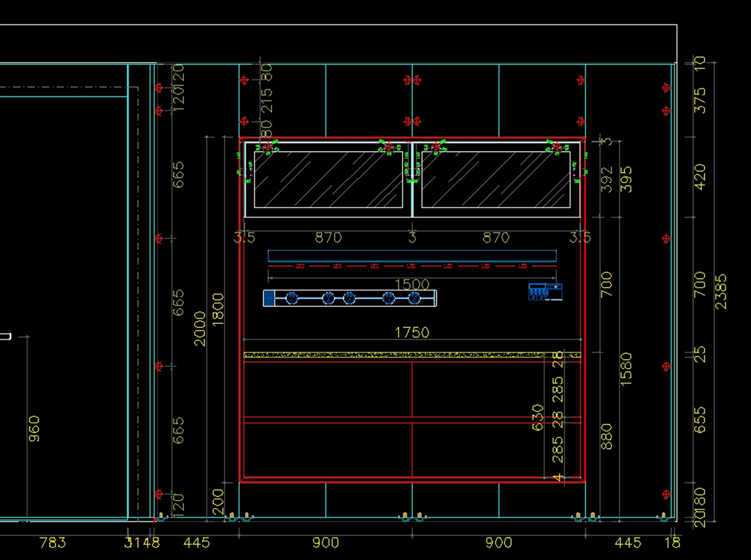Select the 783 dimension at the bottom
This screenshot has height=560, width=751.
point(52,542)
